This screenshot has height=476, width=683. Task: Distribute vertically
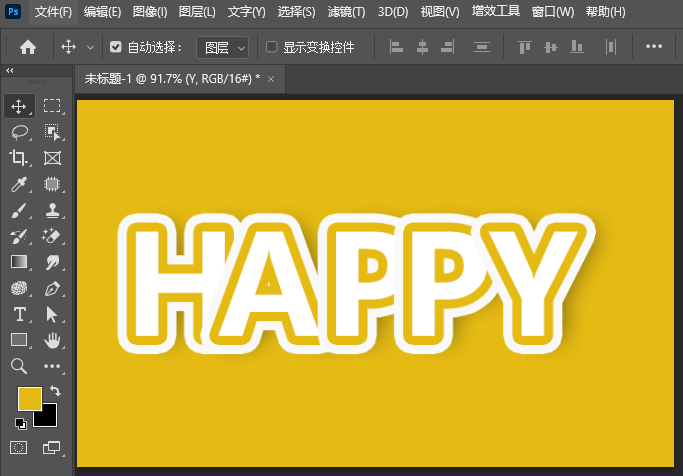[482, 47]
